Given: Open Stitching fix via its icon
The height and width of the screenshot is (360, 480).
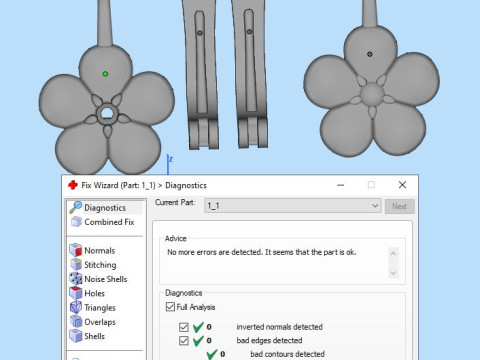Looking at the screenshot, I should click(x=76, y=264).
